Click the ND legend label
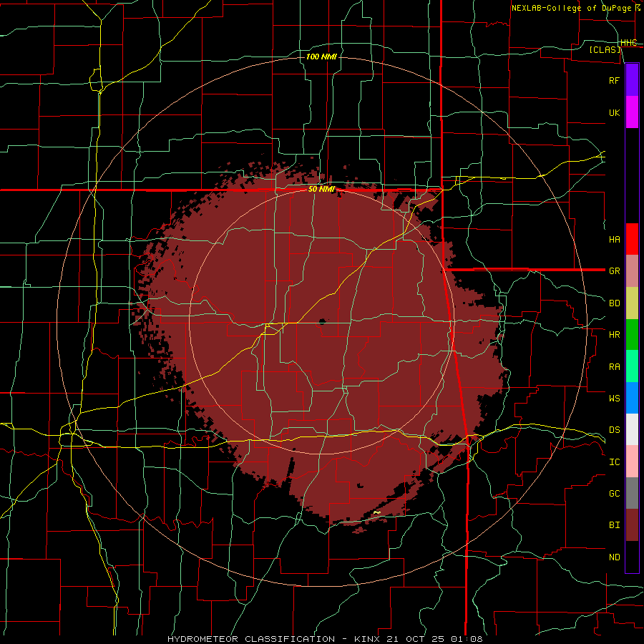Screen dimensions: 644x644 614,557
